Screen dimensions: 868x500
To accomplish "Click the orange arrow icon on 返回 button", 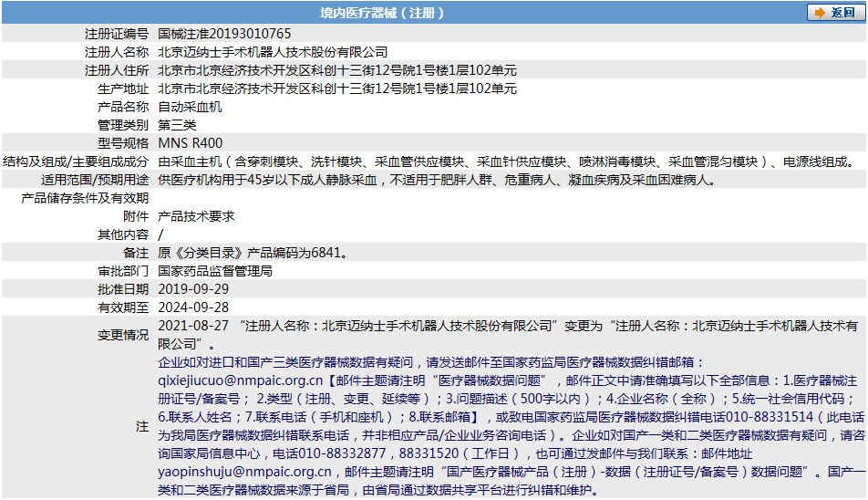I will pyautogui.click(x=820, y=13).
